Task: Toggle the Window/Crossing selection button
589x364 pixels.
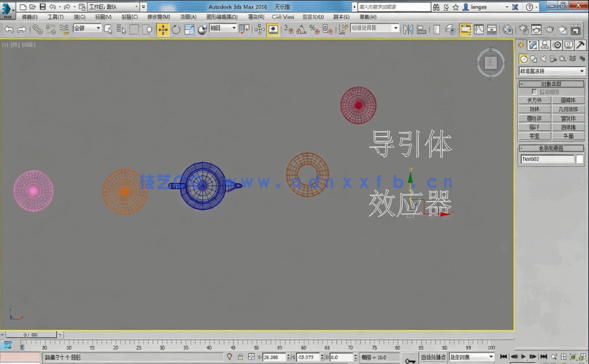Action: coord(148,30)
